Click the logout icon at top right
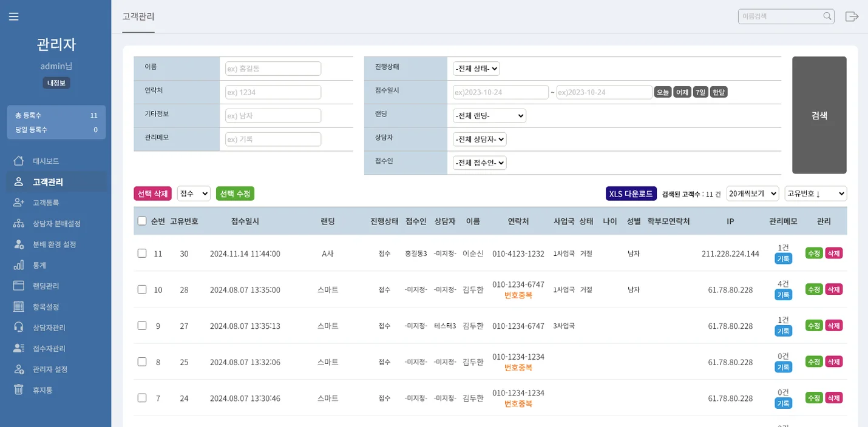The image size is (868, 427). [852, 16]
